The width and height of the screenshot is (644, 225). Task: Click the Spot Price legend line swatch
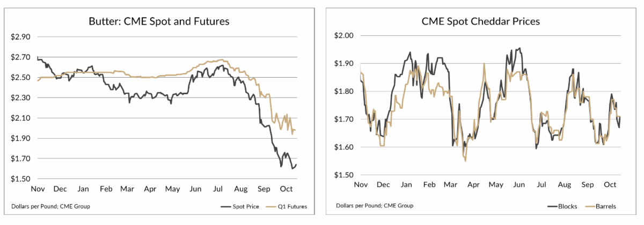(x=226, y=206)
